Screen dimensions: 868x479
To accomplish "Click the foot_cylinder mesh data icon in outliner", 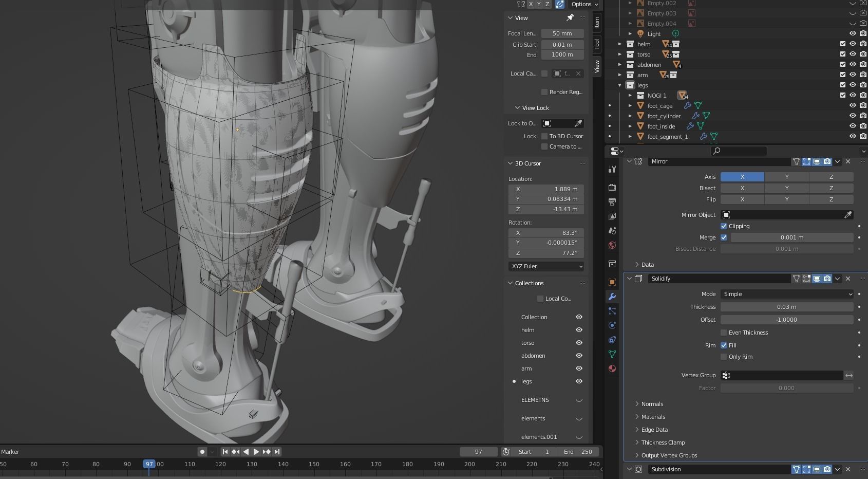I will pyautogui.click(x=706, y=116).
